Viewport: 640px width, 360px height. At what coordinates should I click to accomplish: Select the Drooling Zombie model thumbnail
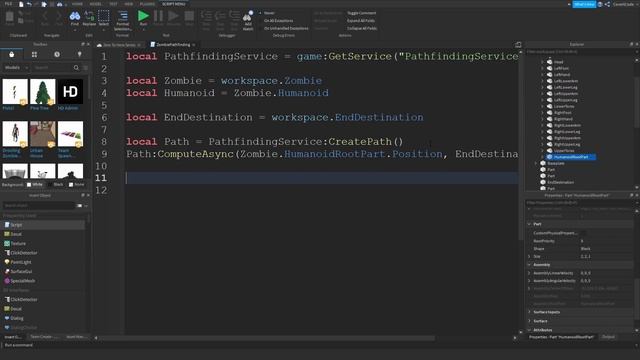click(x=15, y=134)
